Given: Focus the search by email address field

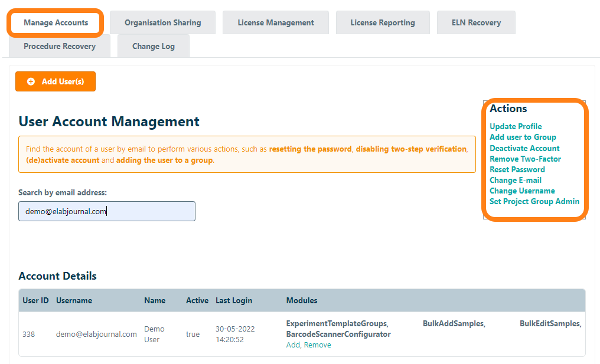Looking at the screenshot, I should point(107,211).
